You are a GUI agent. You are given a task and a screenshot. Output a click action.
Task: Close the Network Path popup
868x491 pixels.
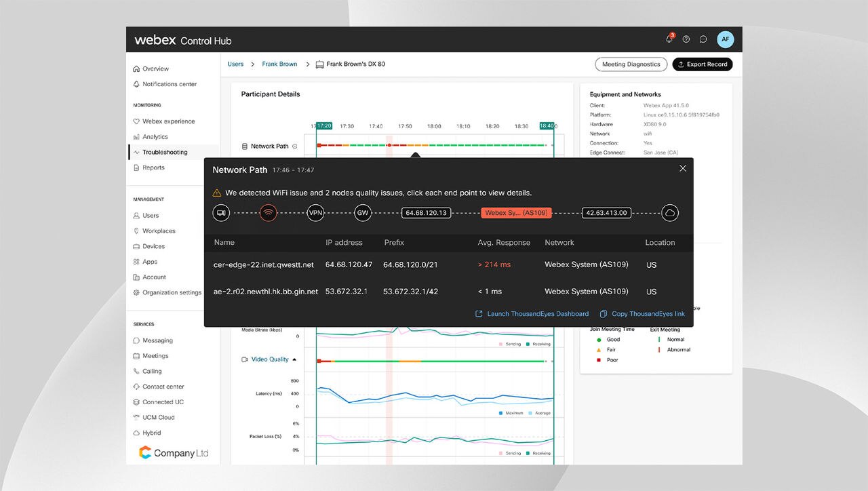[x=683, y=168]
